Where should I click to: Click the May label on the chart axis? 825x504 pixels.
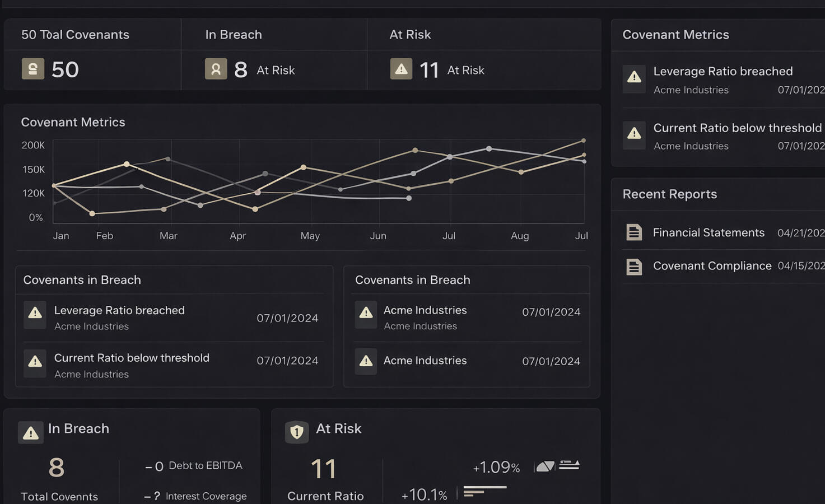[x=310, y=236]
